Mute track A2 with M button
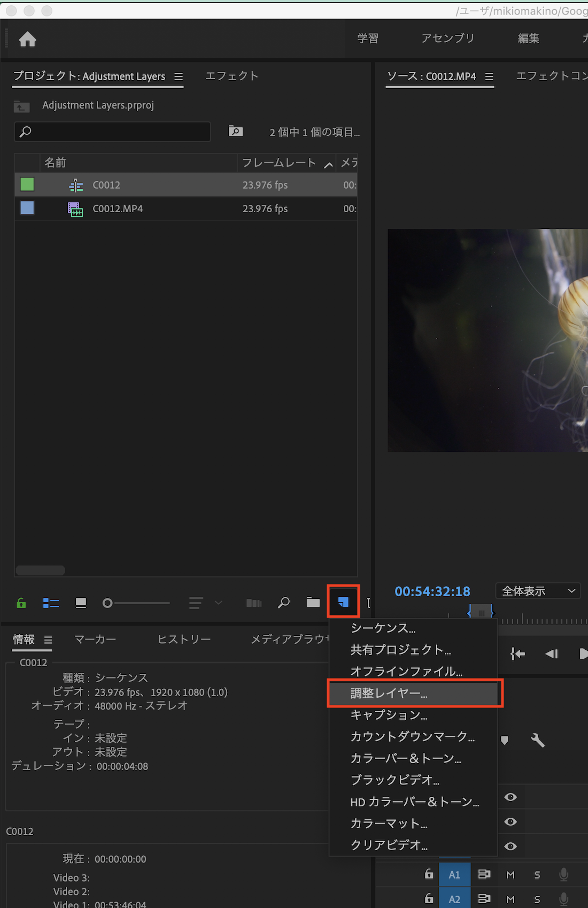Screen dimensions: 588x908 click(510, 899)
